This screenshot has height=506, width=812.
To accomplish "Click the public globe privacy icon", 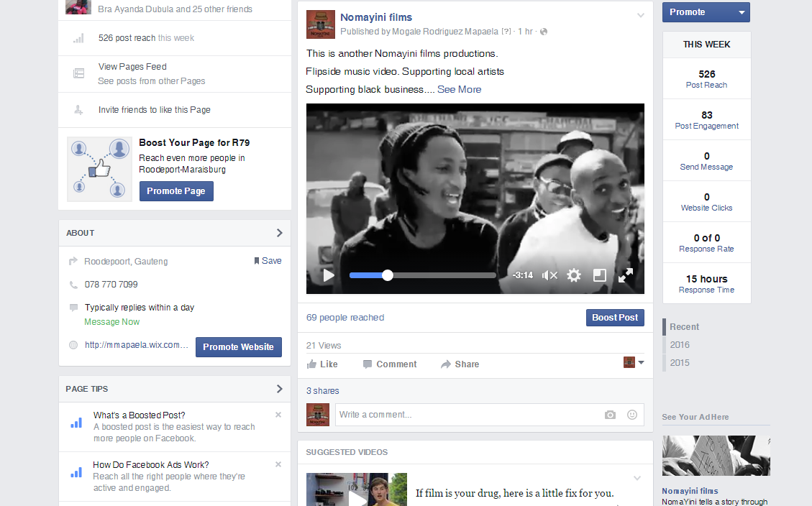I will pyautogui.click(x=544, y=32).
